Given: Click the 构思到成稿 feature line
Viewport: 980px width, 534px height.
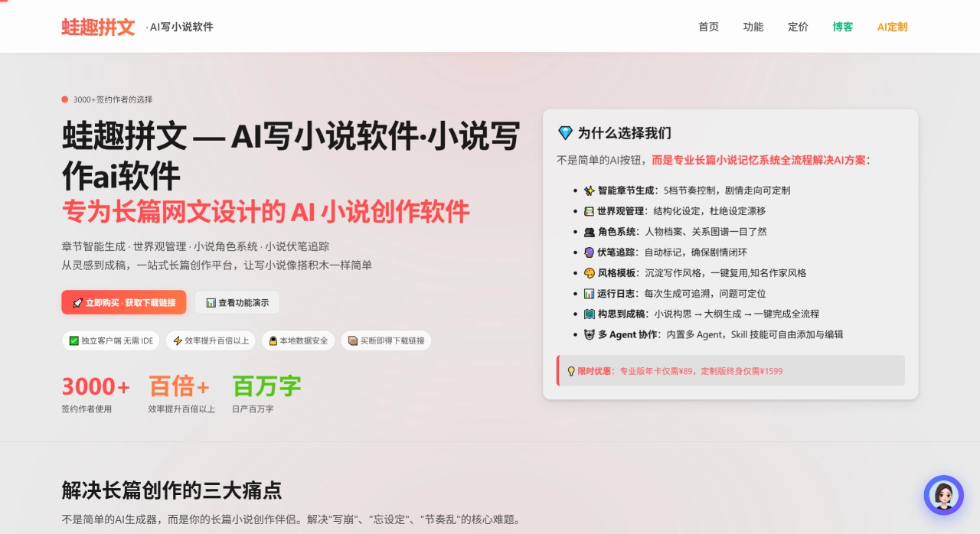Looking at the screenshot, I should click(701, 314).
